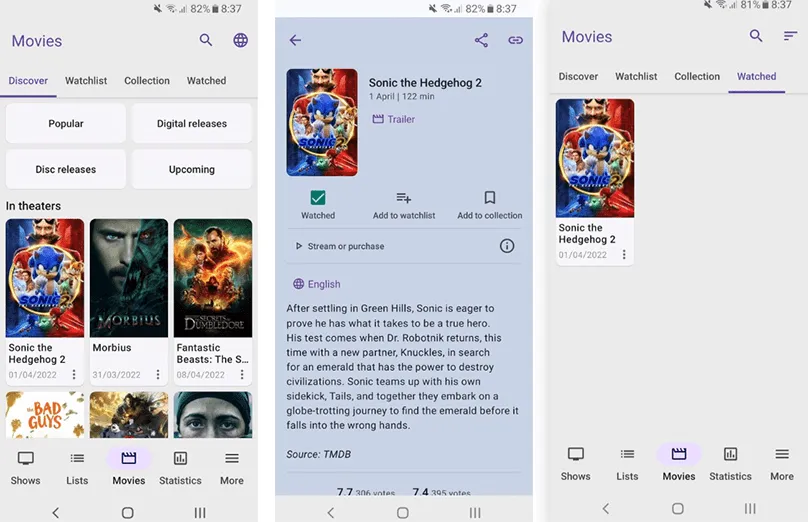Image resolution: width=808 pixels, height=522 pixels.
Task: Share the Sonic the Hedgehog 2 movie
Action: 481,40
